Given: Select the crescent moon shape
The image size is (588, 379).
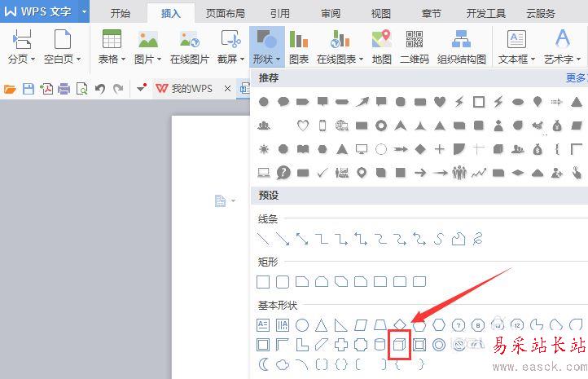Looking at the screenshot, I should (x=264, y=364).
